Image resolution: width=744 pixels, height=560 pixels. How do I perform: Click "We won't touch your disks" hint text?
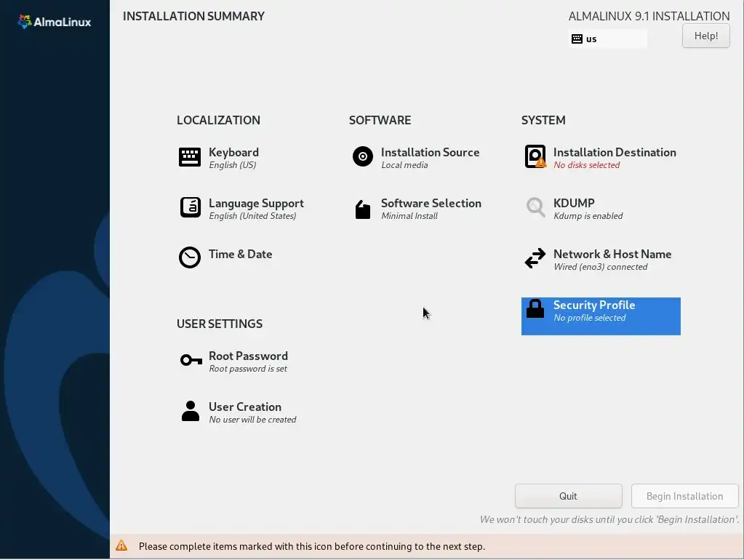[609, 520]
